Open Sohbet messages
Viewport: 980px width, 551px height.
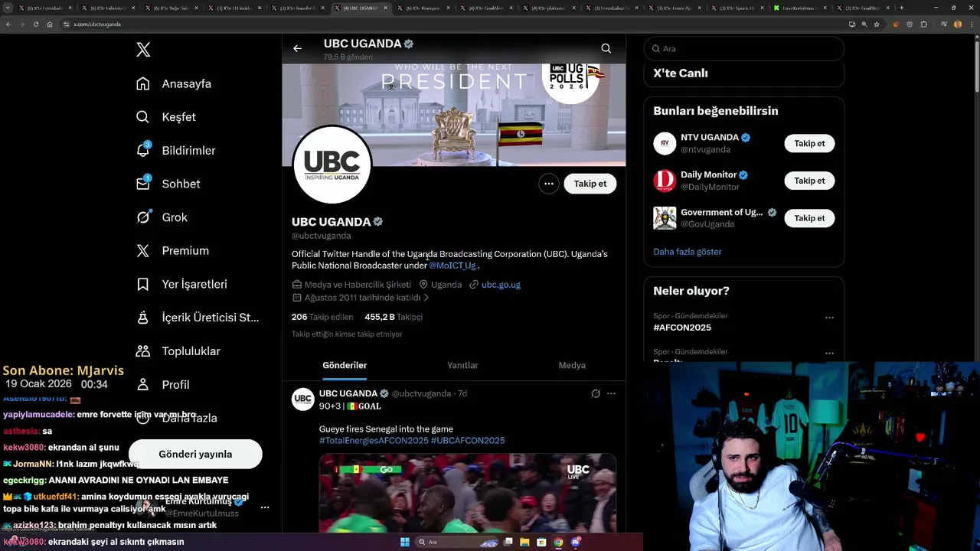168,184
